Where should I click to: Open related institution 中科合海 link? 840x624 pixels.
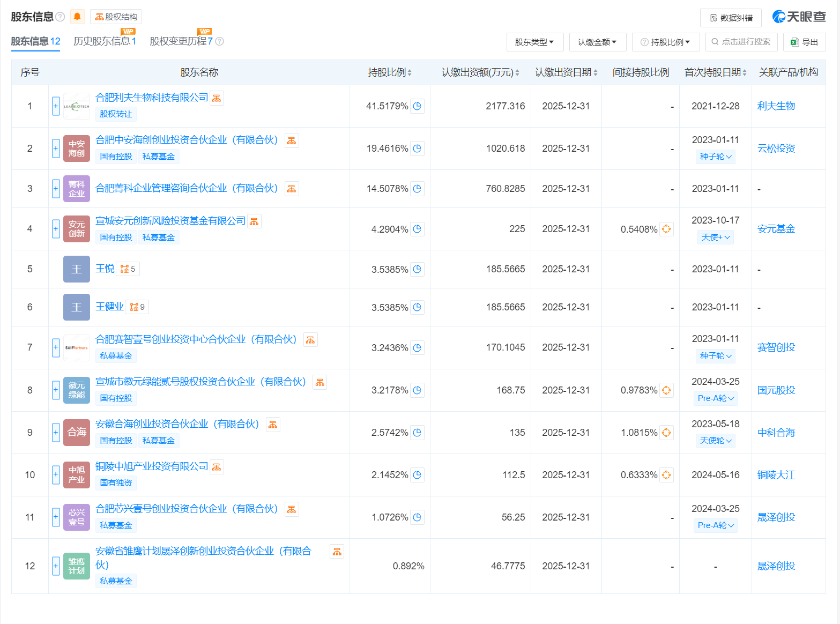776,433
